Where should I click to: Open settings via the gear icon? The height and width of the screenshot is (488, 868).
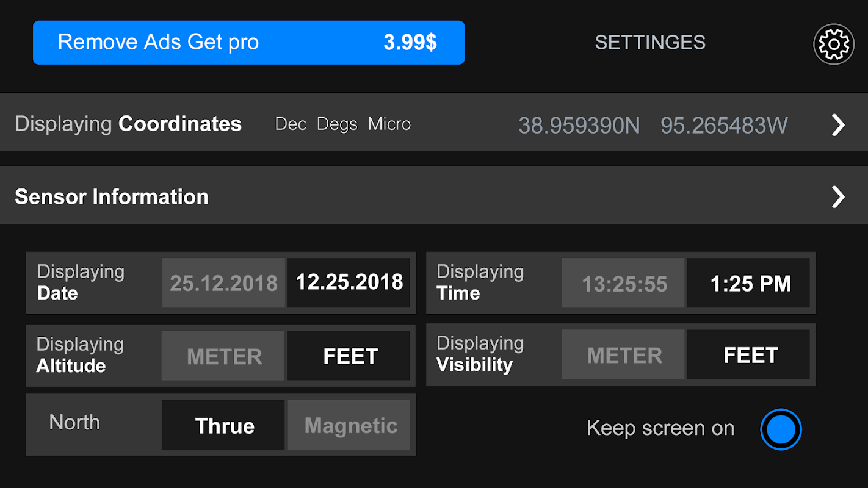click(833, 44)
